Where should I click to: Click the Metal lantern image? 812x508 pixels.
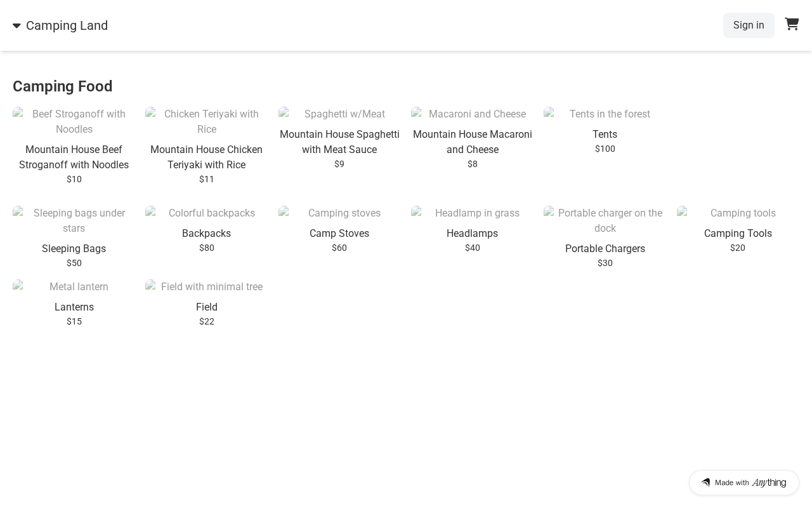(74, 287)
